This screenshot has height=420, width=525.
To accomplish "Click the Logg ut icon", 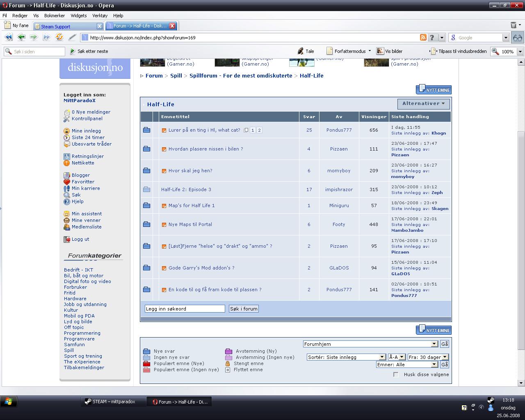I will [x=66, y=239].
